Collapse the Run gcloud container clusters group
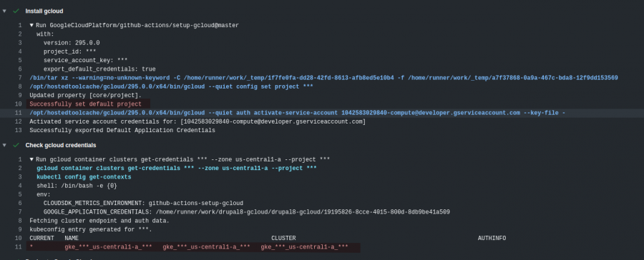 coord(31,159)
